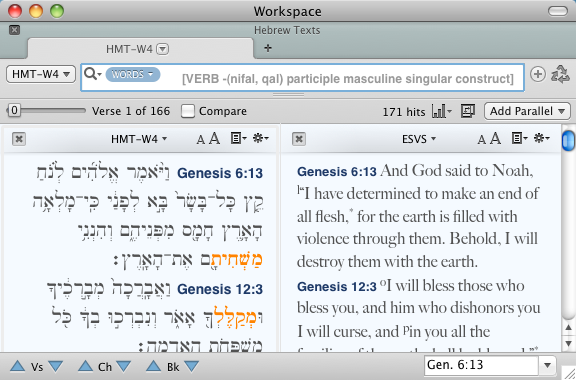Add a new tab with plus icon
The image size is (576, 380).
268,48
